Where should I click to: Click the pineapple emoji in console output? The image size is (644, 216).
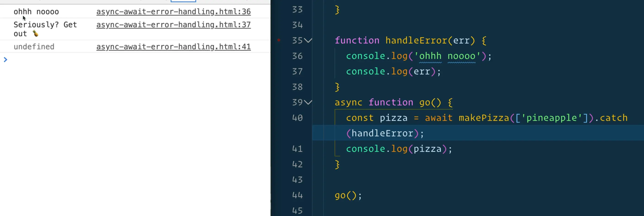(x=35, y=33)
